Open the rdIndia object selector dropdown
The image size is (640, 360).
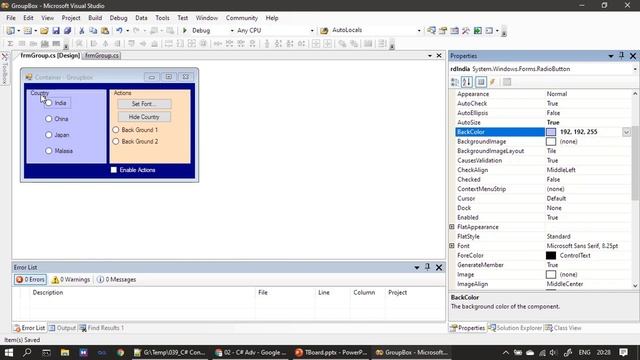tap(635, 69)
